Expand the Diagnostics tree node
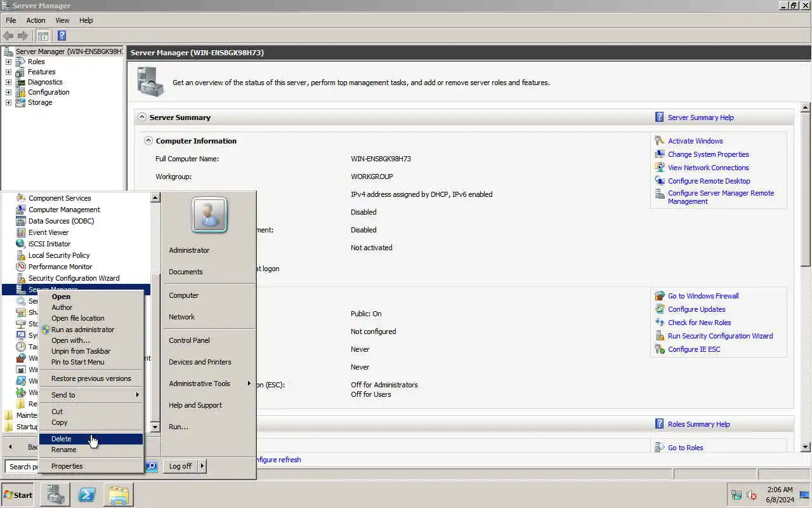The image size is (812, 508). [x=8, y=82]
